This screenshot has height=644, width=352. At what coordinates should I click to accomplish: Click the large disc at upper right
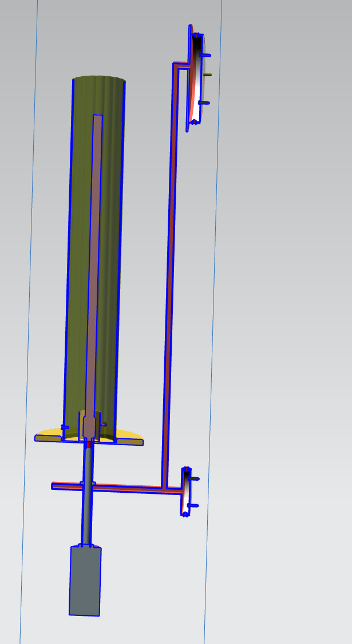pos(196,78)
